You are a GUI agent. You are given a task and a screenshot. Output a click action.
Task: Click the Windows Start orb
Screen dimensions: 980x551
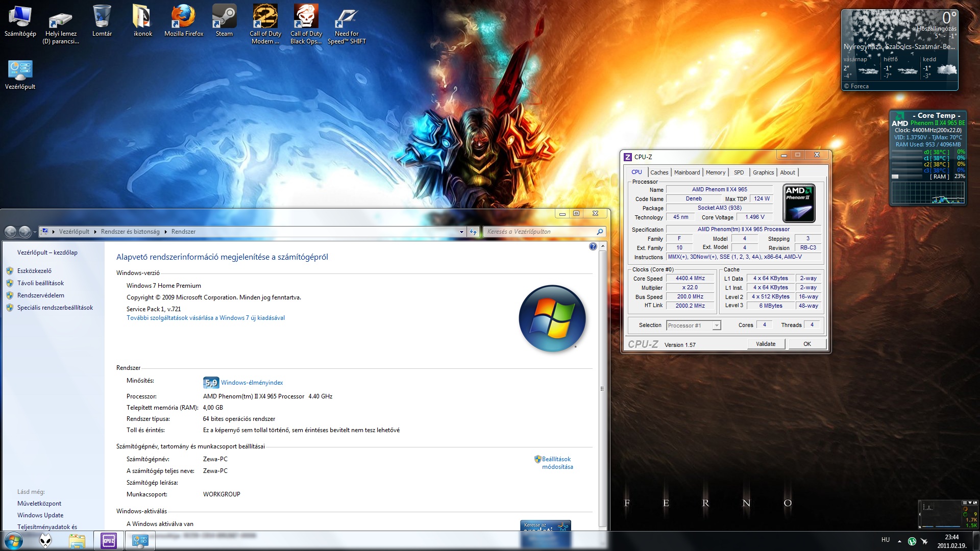click(x=14, y=540)
